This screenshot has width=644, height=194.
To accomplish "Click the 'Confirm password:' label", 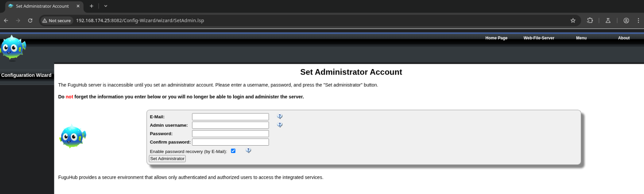I will (170, 142).
